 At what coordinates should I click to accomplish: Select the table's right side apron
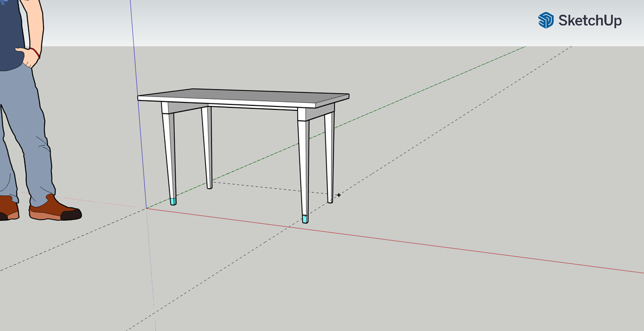coord(316,114)
